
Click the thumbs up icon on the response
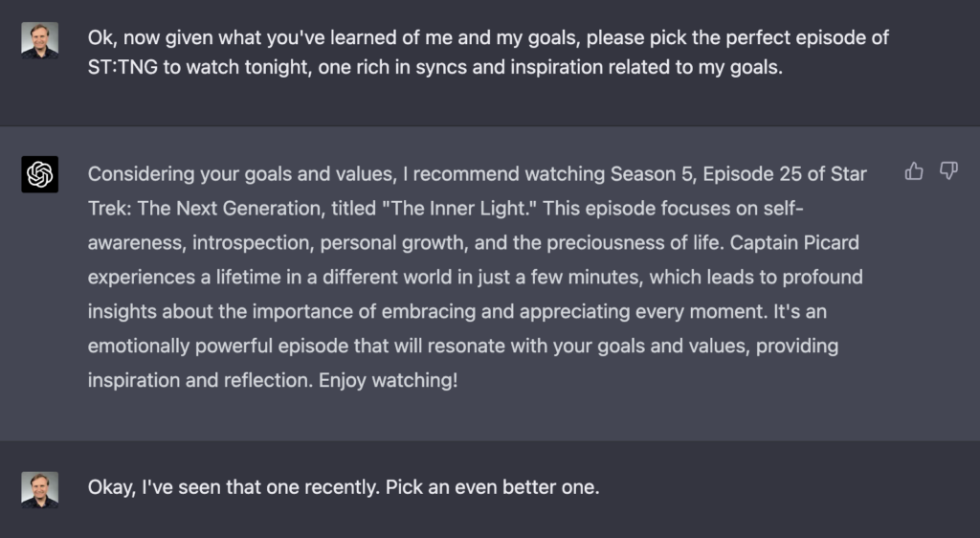click(x=914, y=171)
